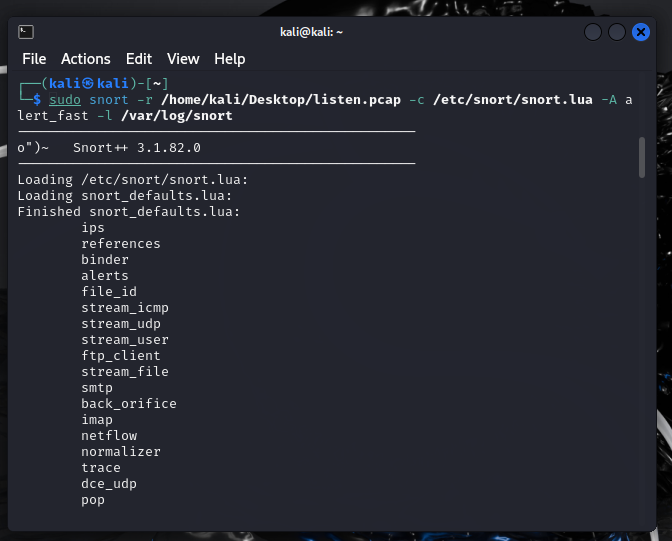Click 'Loading snort_defaults.lua:' line
The image size is (672, 541).
pyautogui.click(x=125, y=196)
